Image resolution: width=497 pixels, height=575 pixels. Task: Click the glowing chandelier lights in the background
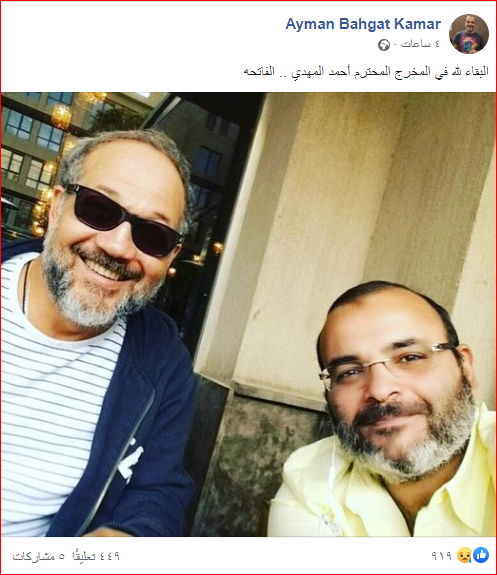click(61, 117)
